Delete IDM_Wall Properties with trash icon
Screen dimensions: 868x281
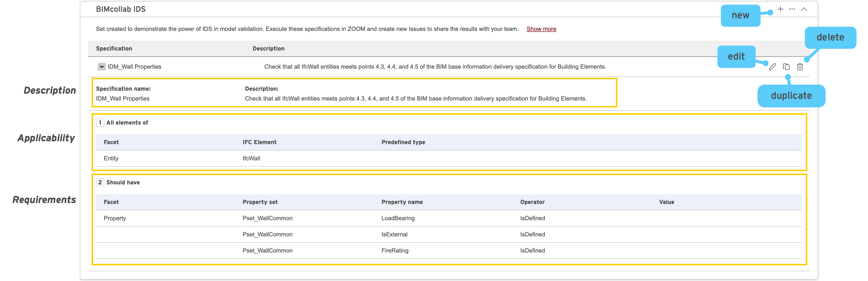tap(800, 67)
